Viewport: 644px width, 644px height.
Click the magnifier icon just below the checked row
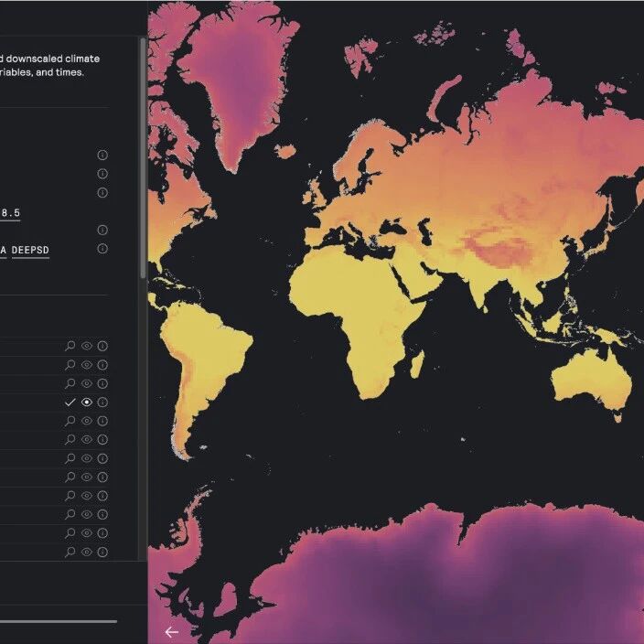(x=70, y=421)
